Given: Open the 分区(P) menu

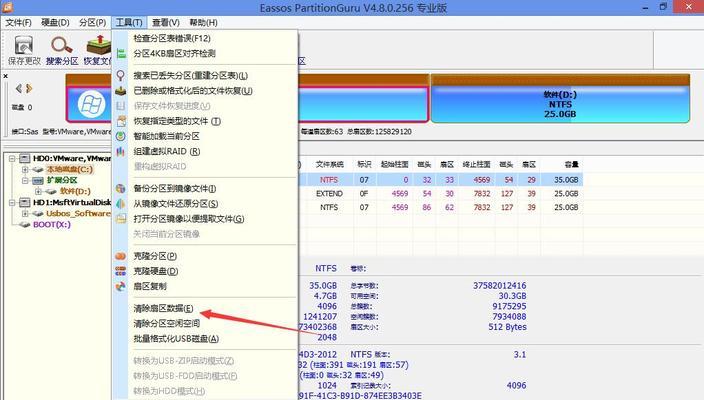Looking at the screenshot, I should (x=92, y=22).
